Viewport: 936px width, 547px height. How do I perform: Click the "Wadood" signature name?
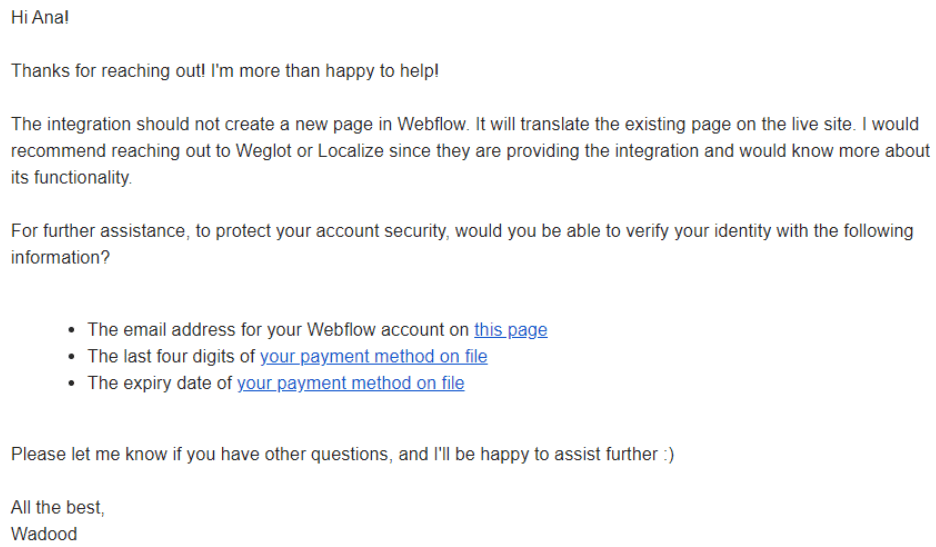(x=44, y=534)
